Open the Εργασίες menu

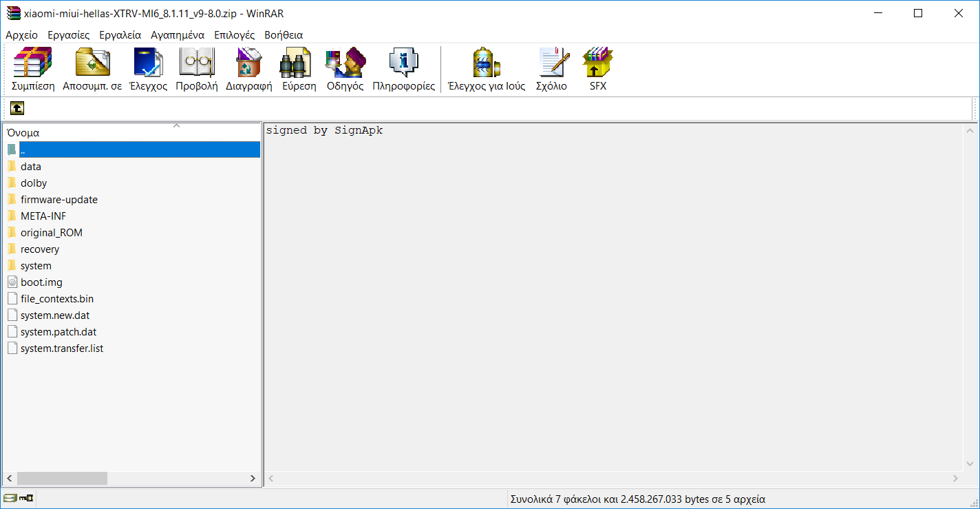point(69,35)
